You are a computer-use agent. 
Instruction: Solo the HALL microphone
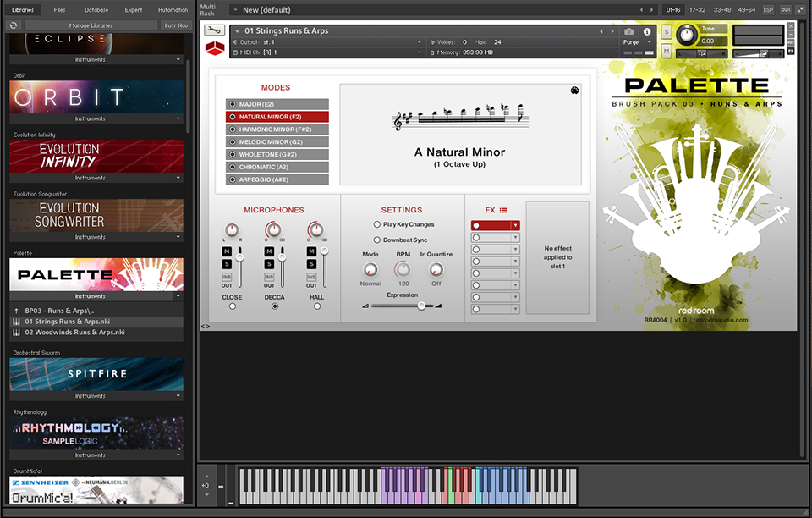tap(311, 264)
